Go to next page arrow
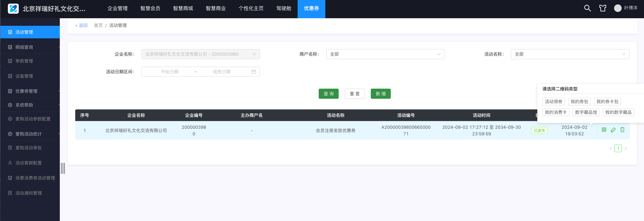Image resolution: width=644 pixels, height=221 pixels. click(625, 148)
